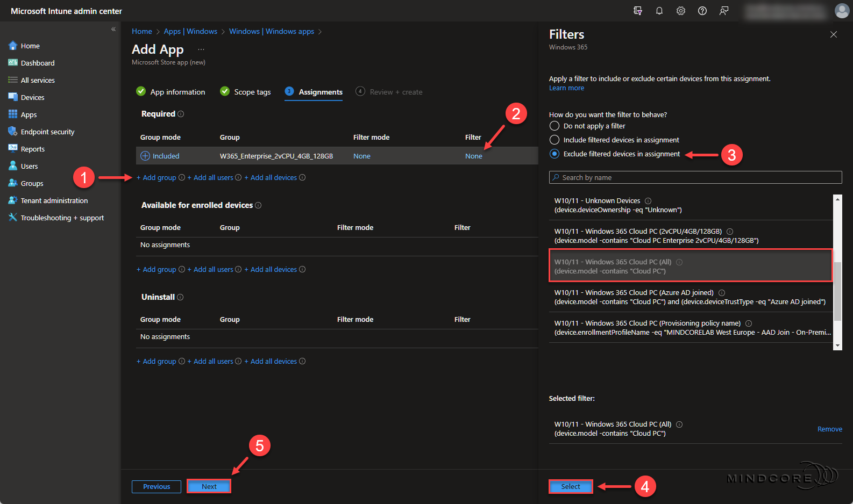Open the feedback icon in header

(x=724, y=11)
